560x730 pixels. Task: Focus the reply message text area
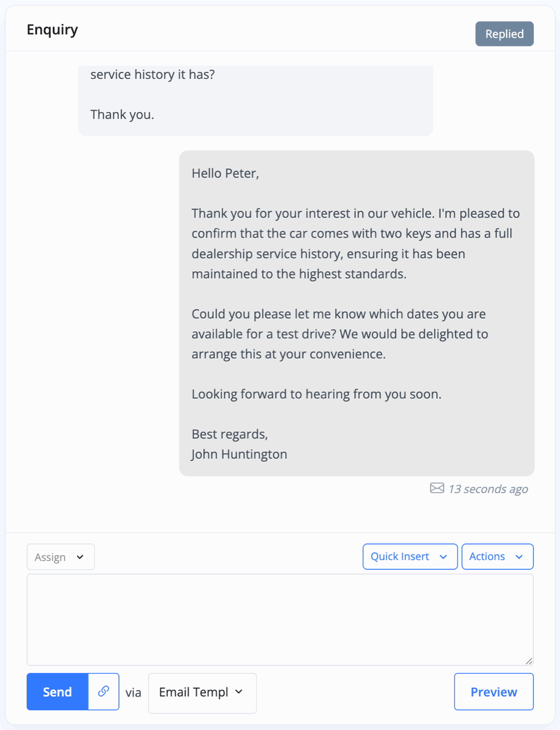(x=280, y=619)
